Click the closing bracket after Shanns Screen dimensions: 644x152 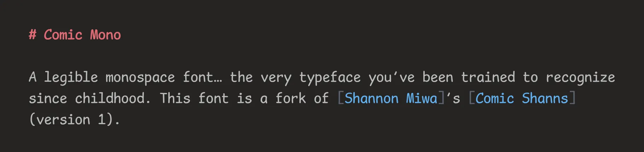pyautogui.click(x=572, y=98)
